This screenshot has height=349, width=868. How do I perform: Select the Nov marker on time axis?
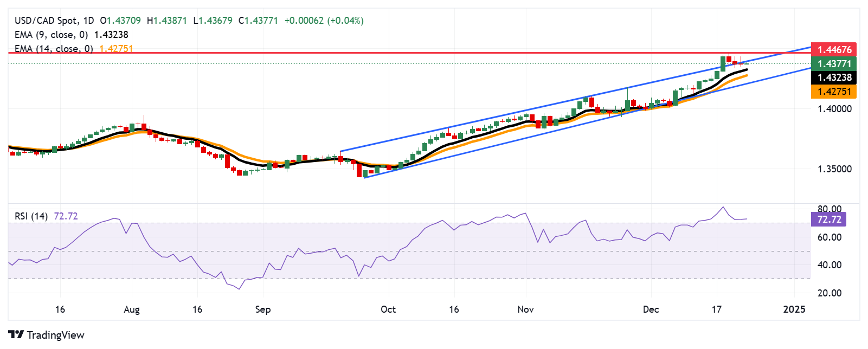525,309
